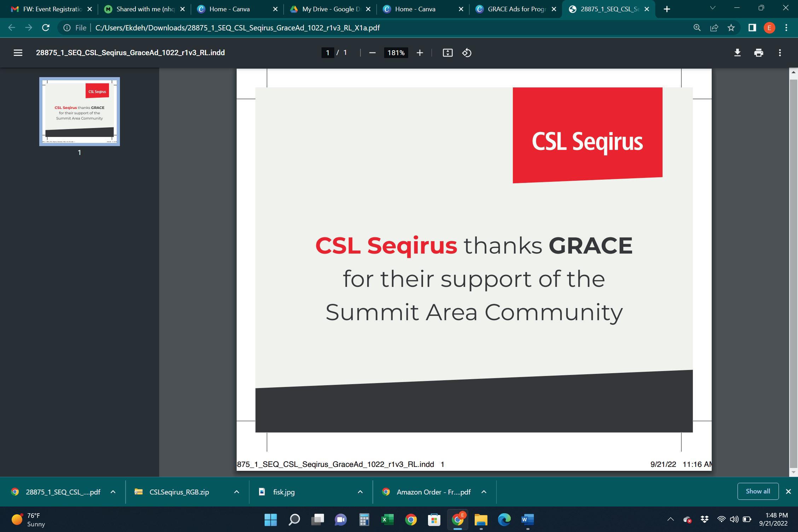Zoom out with the minus button

click(x=372, y=53)
